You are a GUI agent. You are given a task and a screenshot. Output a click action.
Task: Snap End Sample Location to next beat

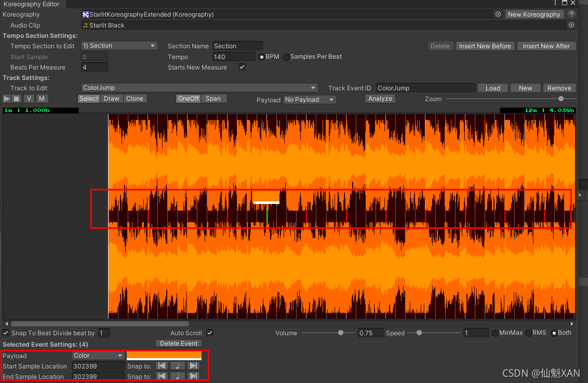[193, 376]
